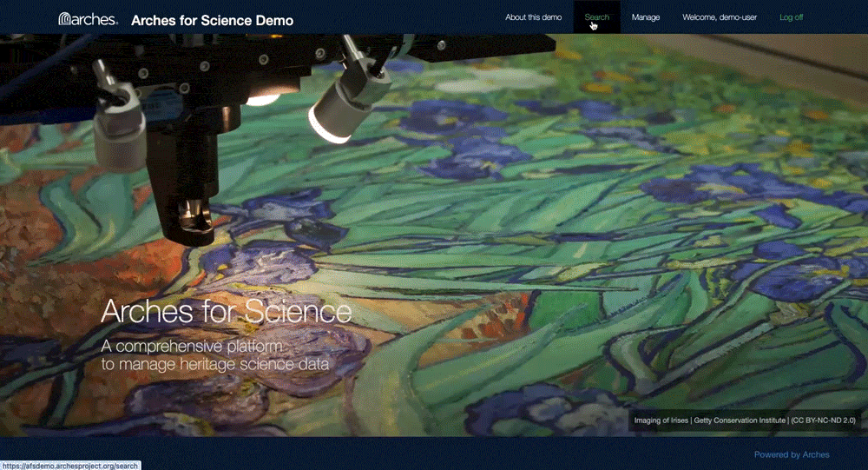
Task: Open the Manage menu item
Action: [646, 17]
